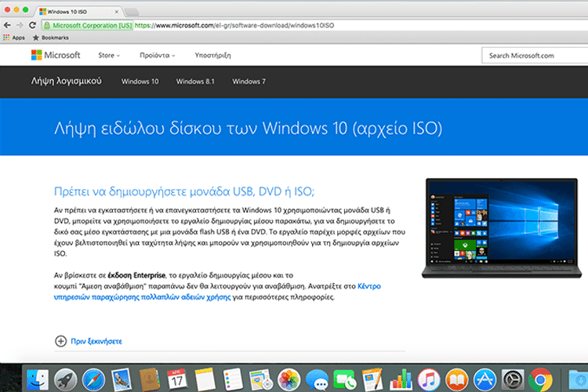This screenshot has width=588, height=392.
Task: Open a new tab with the new-tab button
Action: pyautogui.click(x=132, y=12)
